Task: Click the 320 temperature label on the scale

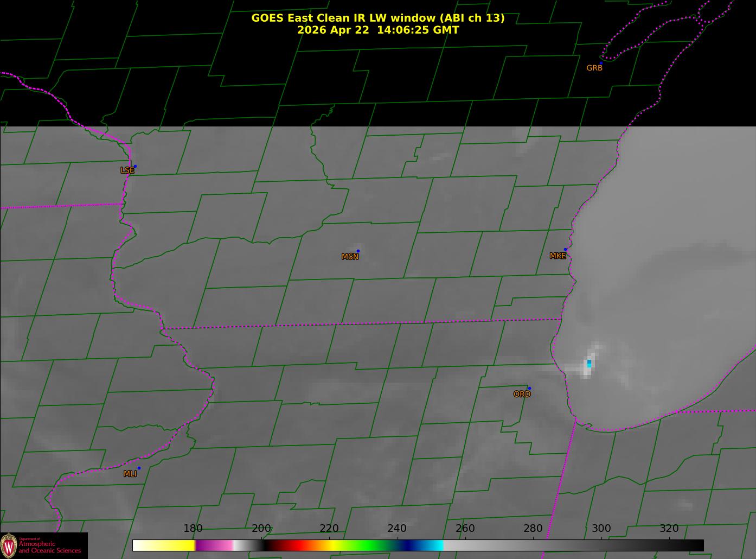Action: 669,529
